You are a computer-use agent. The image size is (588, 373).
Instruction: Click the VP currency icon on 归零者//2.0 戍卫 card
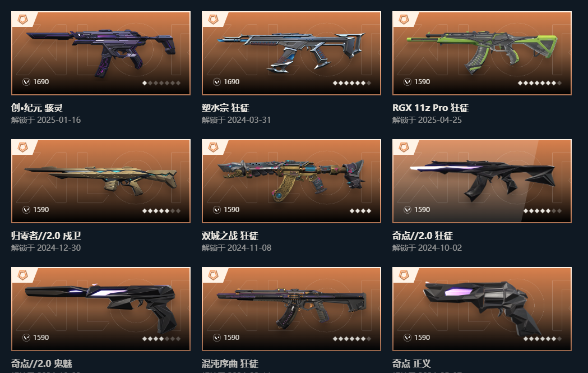[x=26, y=210]
